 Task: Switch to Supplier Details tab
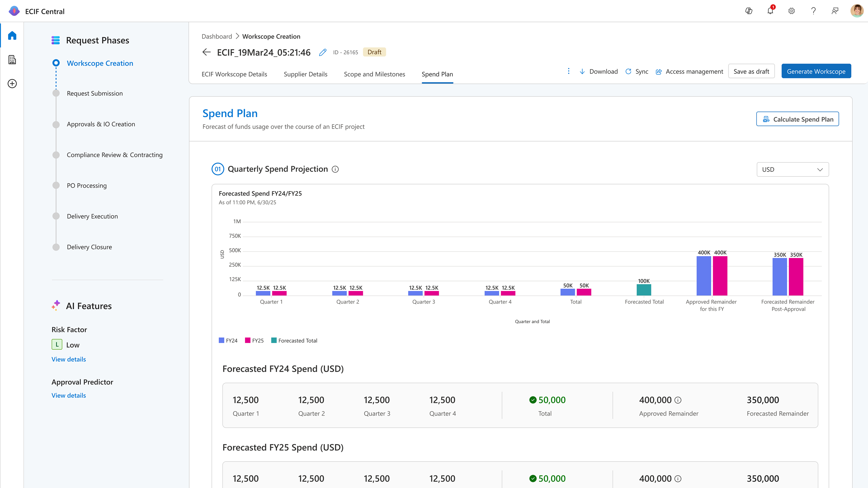(305, 74)
